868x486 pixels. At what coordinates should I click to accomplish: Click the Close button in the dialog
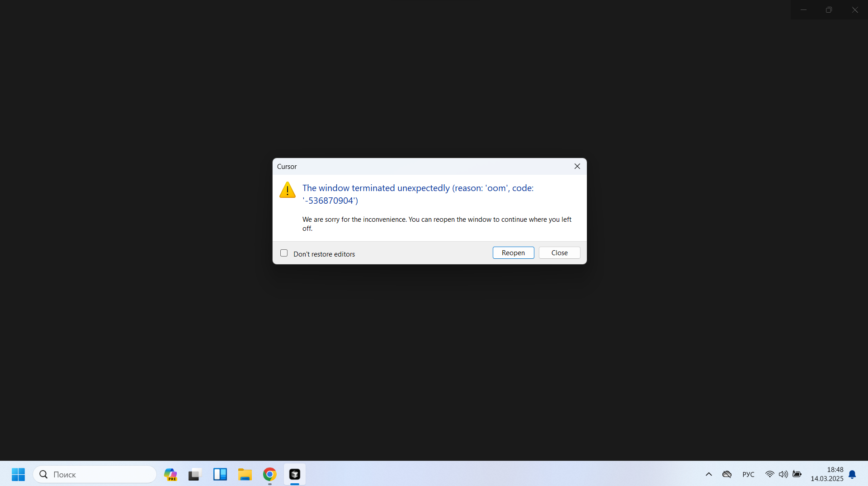tap(559, 253)
